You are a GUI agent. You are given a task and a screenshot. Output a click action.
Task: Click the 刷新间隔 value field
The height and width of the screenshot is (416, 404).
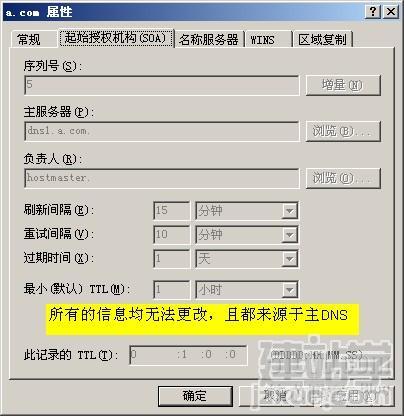point(171,210)
